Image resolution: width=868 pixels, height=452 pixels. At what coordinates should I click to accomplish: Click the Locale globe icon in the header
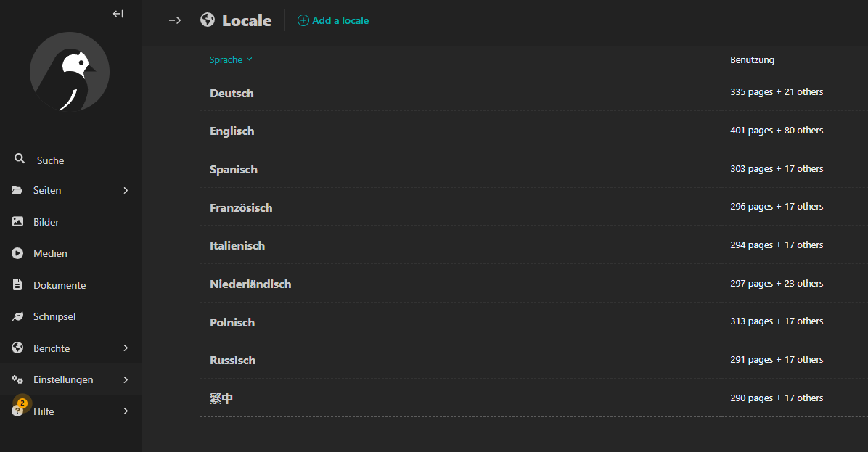(208, 20)
